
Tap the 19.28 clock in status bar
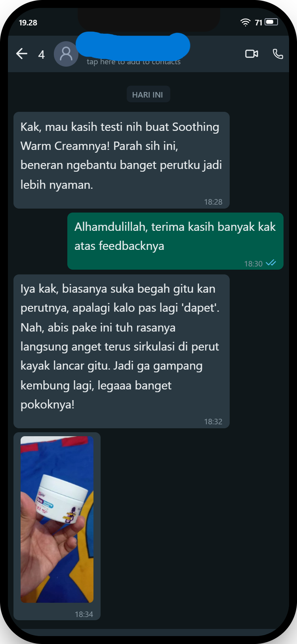click(x=28, y=23)
